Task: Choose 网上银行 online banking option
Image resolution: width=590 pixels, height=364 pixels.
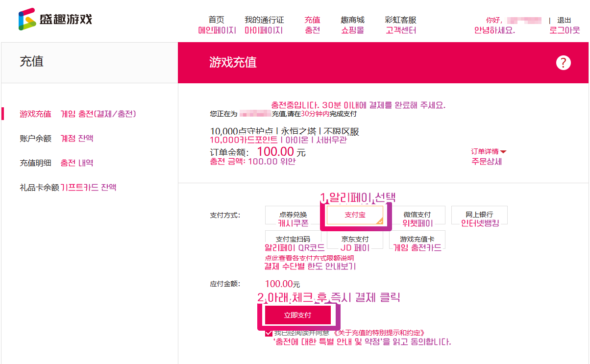Action: point(479,215)
